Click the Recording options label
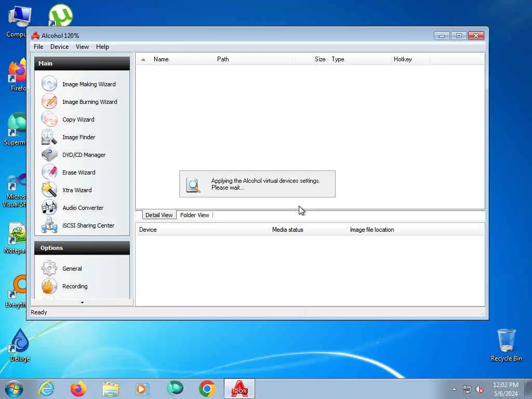 pos(75,286)
